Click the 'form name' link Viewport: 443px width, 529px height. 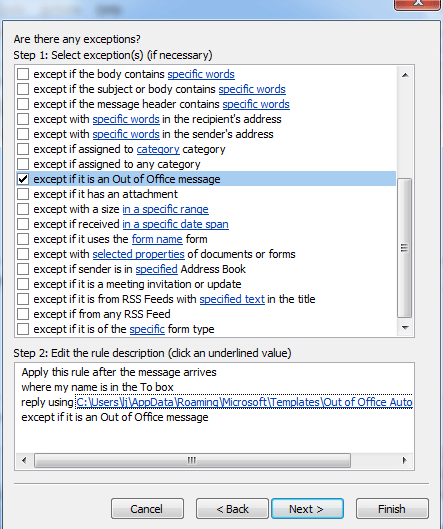157,239
